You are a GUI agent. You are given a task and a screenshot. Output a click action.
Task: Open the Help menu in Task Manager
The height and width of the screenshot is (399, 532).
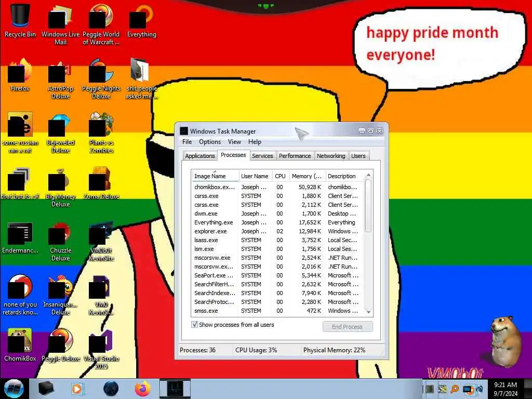(255, 142)
